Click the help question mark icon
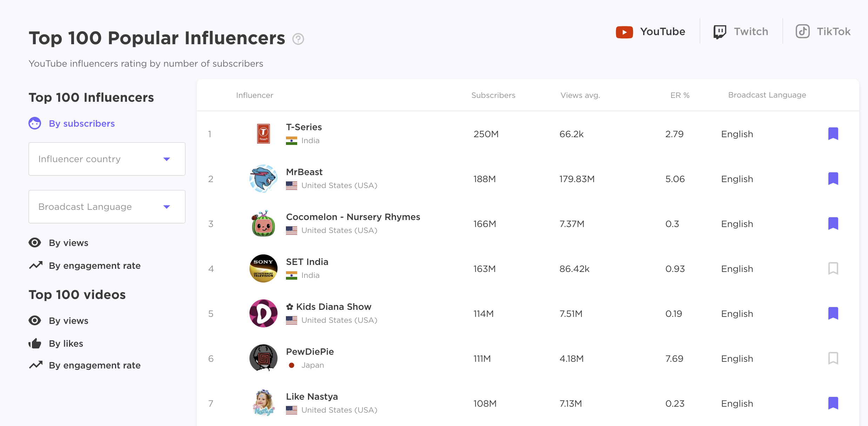The image size is (868, 426). 298,39
